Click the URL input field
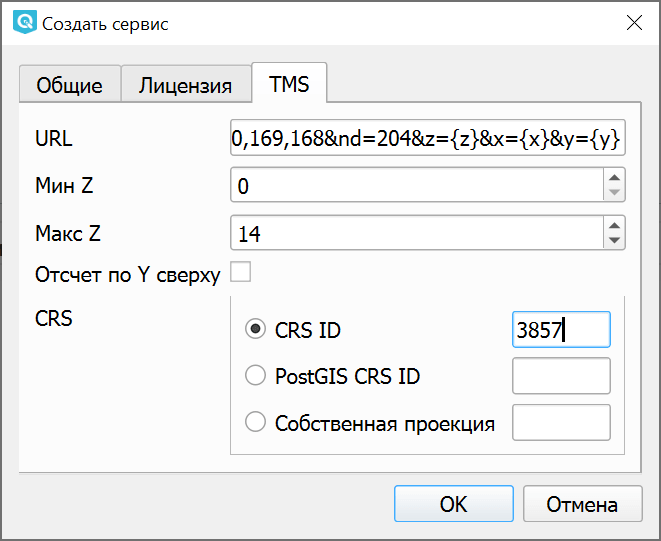The width and height of the screenshot is (661, 541). (427, 139)
